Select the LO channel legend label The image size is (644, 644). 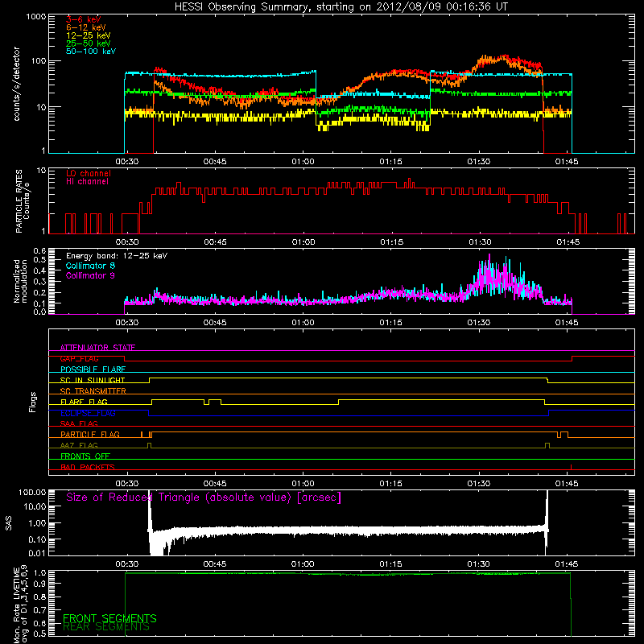click(x=89, y=173)
